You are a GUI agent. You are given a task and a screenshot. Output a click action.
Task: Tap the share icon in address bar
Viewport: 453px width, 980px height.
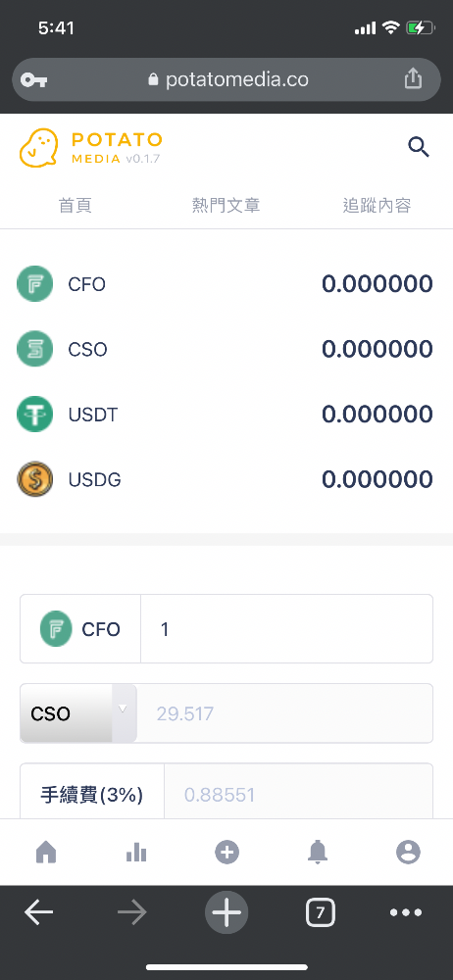click(x=413, y=78)
